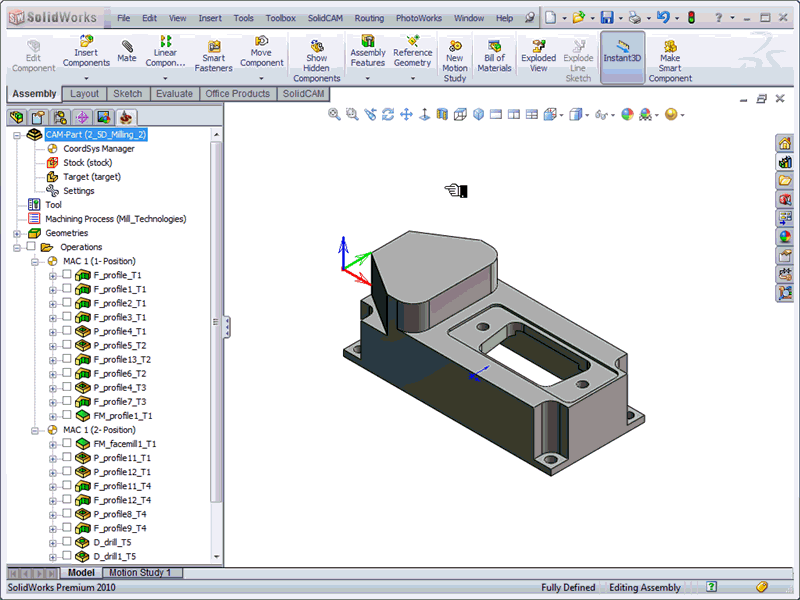Screen dimensions: 800x600
Task: Switch to the Office Products tab
Action: (x=237, y=94)
